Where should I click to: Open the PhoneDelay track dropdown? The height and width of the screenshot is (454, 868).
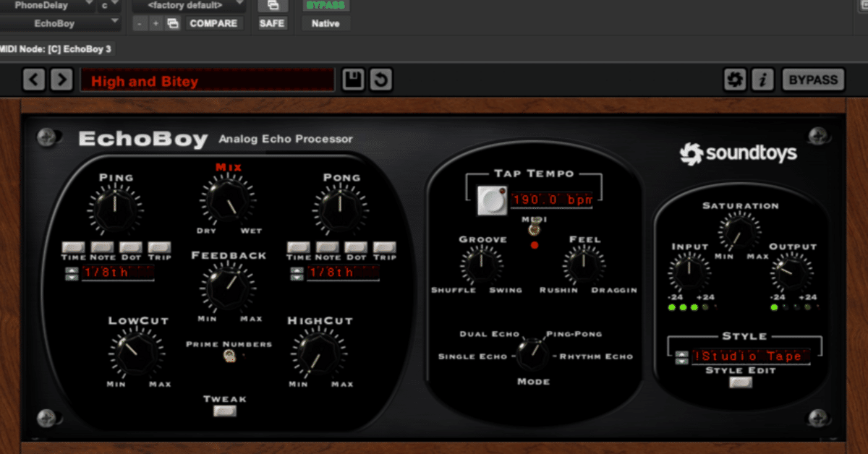tap(48, 5)
